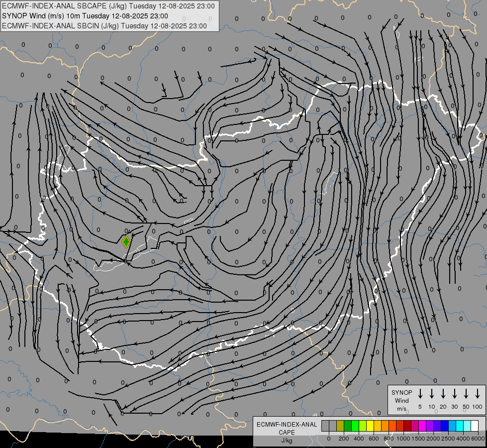Click the 30 m/s wind arrow in legend

click(454, 394)
